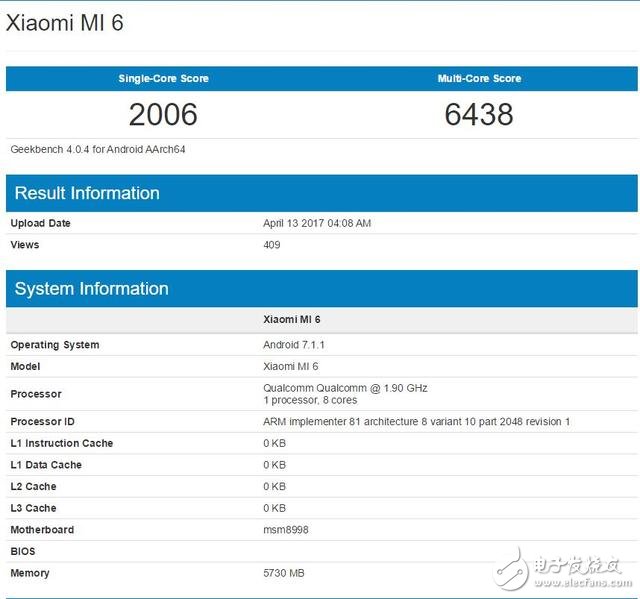This screenshot has width=640, height=599.
Task: Click the Android 7.1.1 operating system value
Action: [x=292, y=345]
